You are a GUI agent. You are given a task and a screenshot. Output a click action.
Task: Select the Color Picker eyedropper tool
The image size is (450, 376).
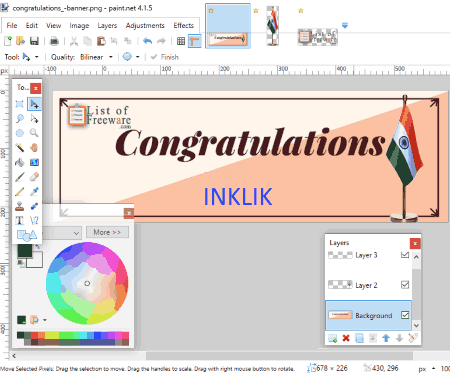(34, 191)
